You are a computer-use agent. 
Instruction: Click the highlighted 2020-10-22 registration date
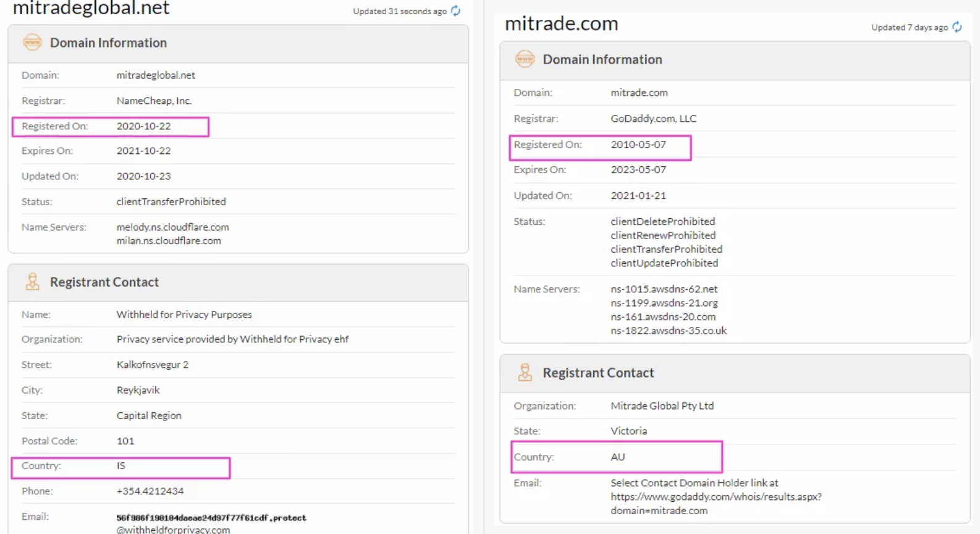[143, 126]
